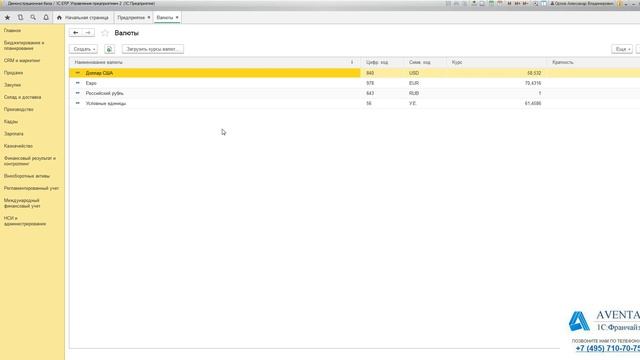Go back with the left arrow button
This screenshot has height=360, width=640.
[76, 33]
